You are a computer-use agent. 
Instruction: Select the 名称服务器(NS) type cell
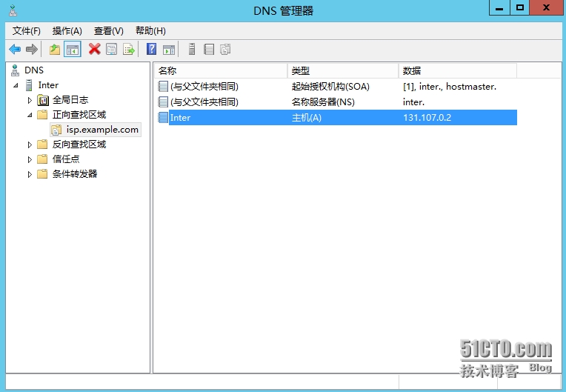click(x=323, y=102)
